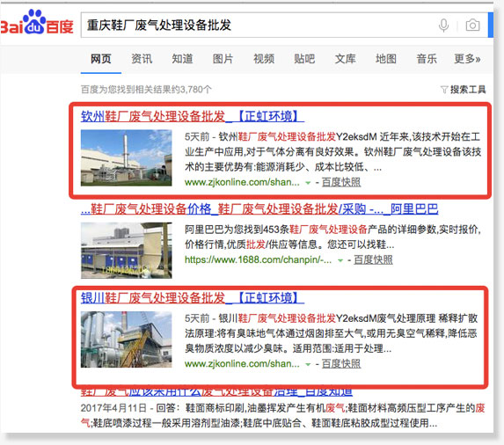504x445 pixels.
Task: Open camera image search icon
Action: click(472, 25)
